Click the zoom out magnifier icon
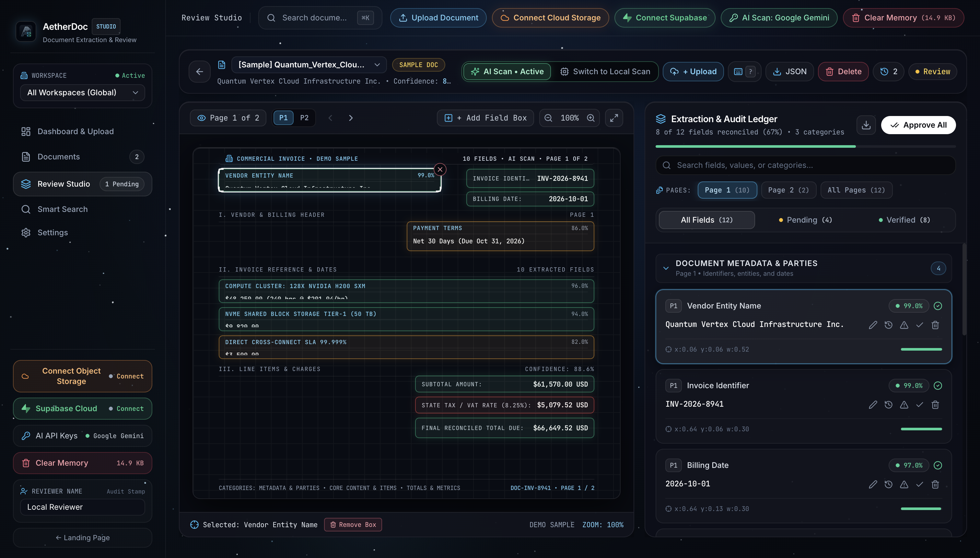Screen dimensions: 980x558 coord(548,118)
